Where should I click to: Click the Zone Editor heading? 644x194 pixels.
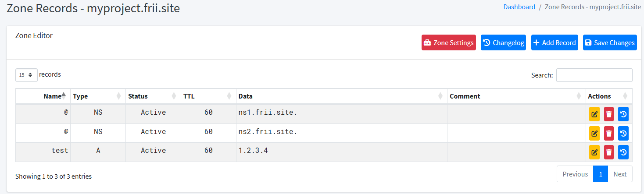(34, 35)
